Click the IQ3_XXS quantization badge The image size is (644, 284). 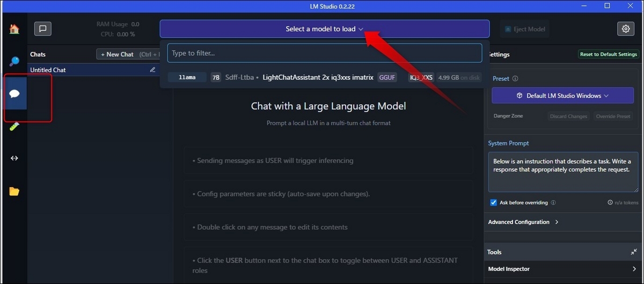[421, 77]
